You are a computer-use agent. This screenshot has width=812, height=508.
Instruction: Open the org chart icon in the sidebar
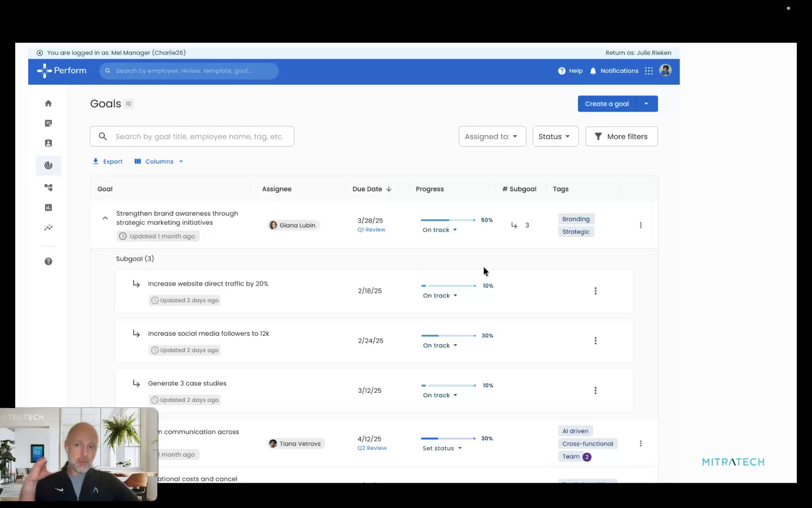click(48, 187)
